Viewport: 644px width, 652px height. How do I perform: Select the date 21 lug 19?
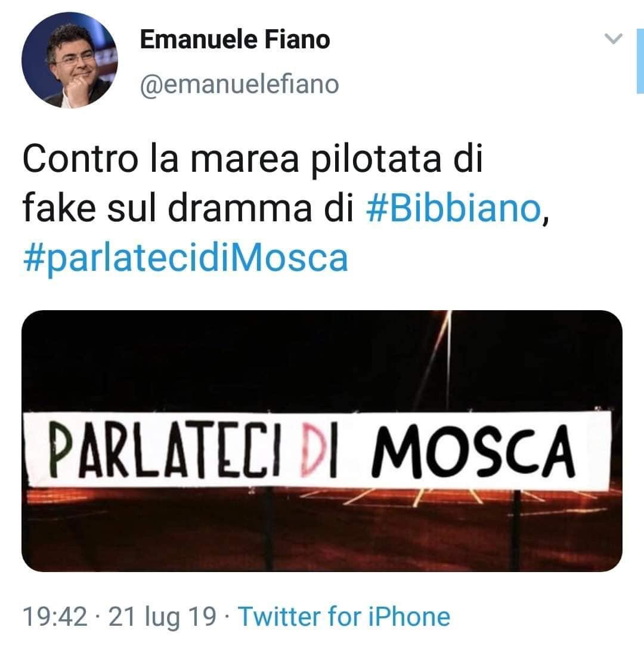click(x=163, y=616)
